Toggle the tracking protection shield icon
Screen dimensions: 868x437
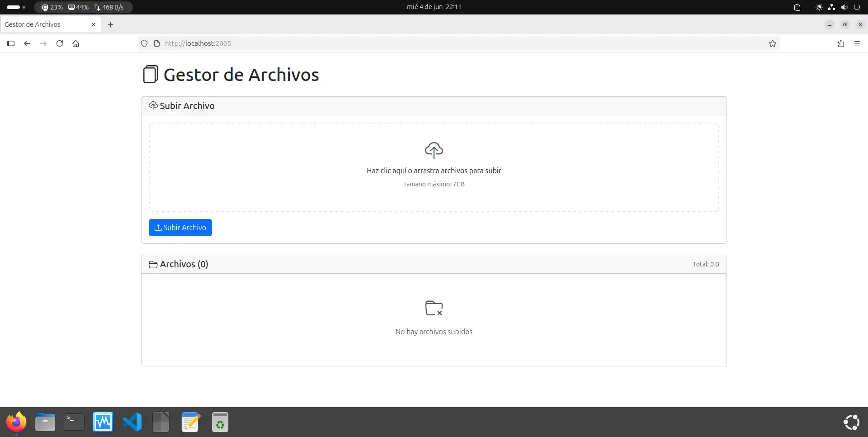coord(144,43)
